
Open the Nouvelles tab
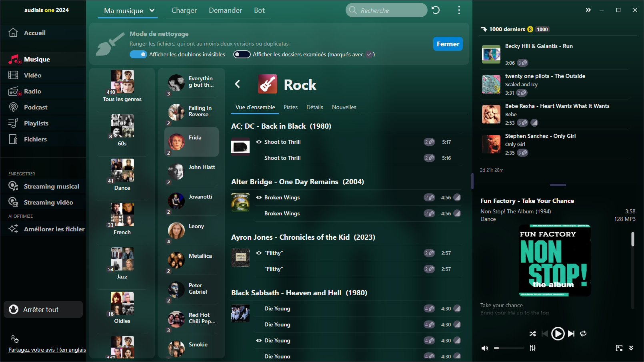click(344, 107)
